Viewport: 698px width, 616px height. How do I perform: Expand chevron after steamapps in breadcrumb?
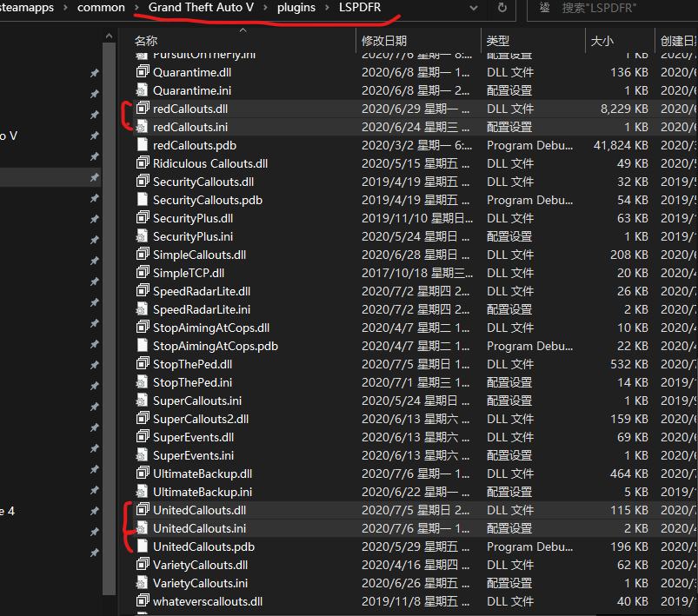tap(65, 8)
